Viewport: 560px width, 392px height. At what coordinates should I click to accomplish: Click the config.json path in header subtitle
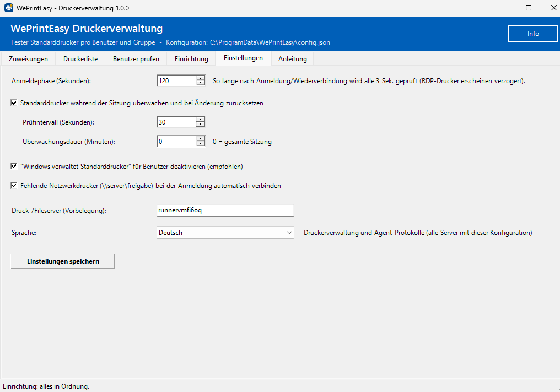(270, 42)
